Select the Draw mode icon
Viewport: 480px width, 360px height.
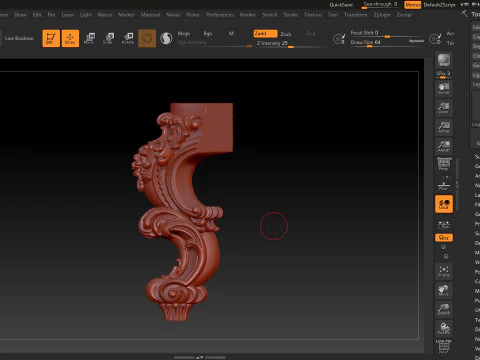[x=70, y=38]
